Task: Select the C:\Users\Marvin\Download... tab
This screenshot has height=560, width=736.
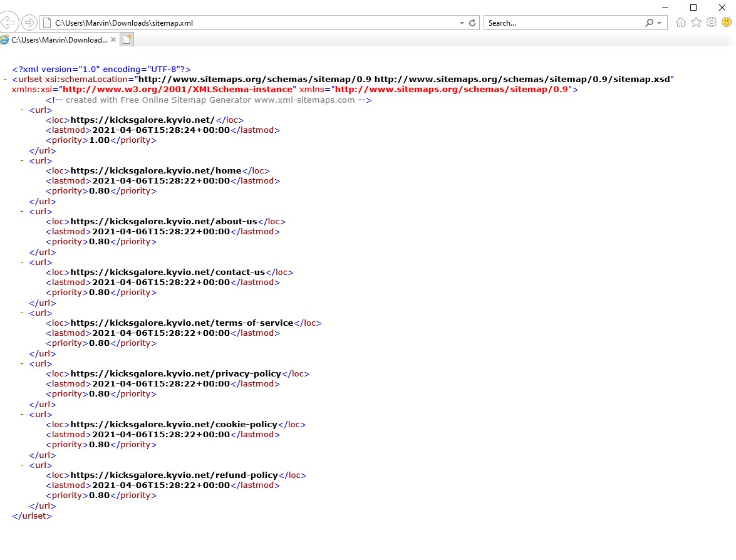Action: click(x=59, y=40)
